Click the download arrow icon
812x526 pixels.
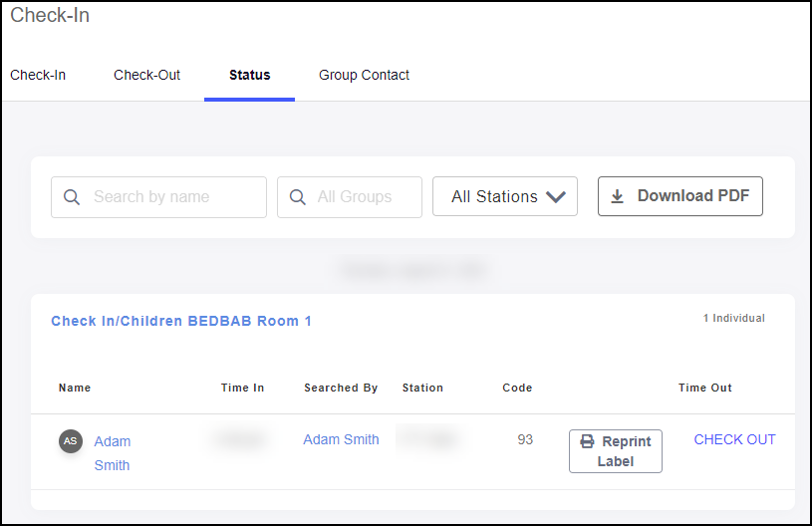617,196
